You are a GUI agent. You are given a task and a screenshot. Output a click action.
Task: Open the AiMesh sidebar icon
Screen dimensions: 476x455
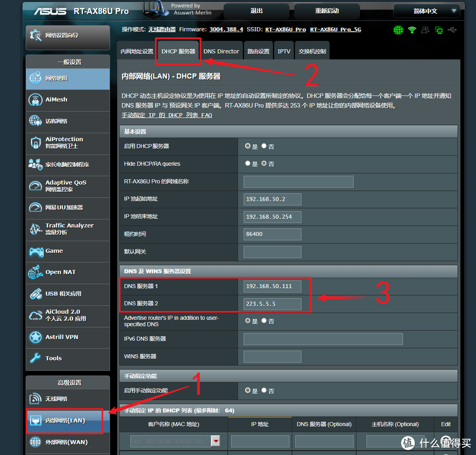36,100
